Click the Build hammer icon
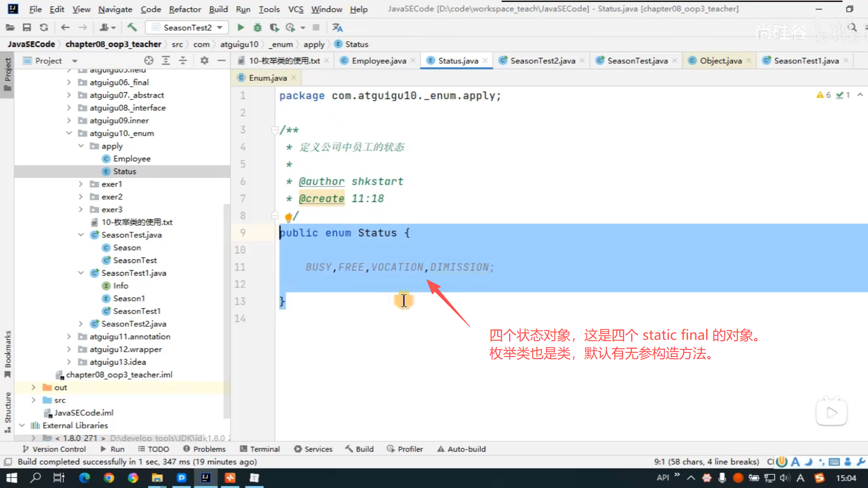 [x=132, y=28]
